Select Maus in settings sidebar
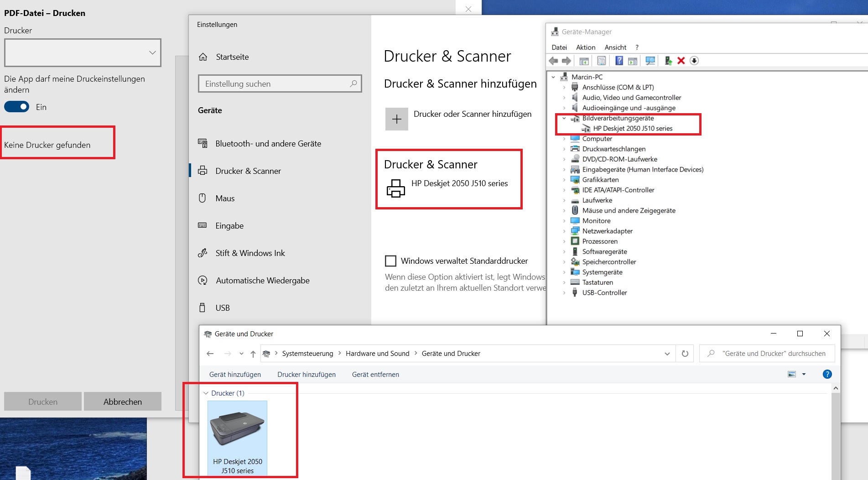 (x=280, y=198)
